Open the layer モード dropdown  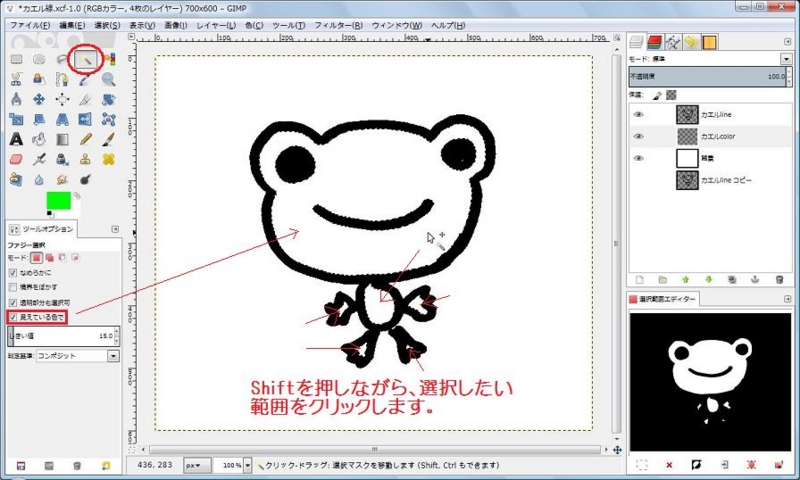pyautogui.click(x=786, y=59)
